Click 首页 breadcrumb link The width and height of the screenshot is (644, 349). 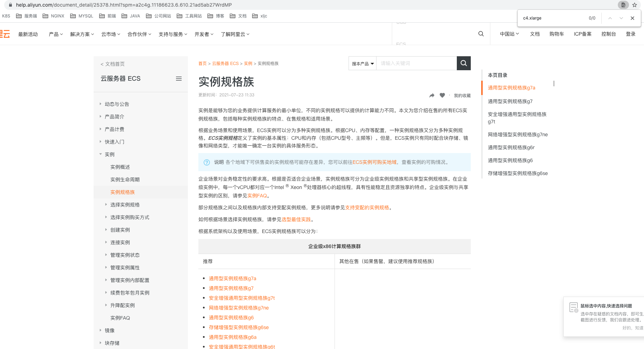[x=203, y=64]
